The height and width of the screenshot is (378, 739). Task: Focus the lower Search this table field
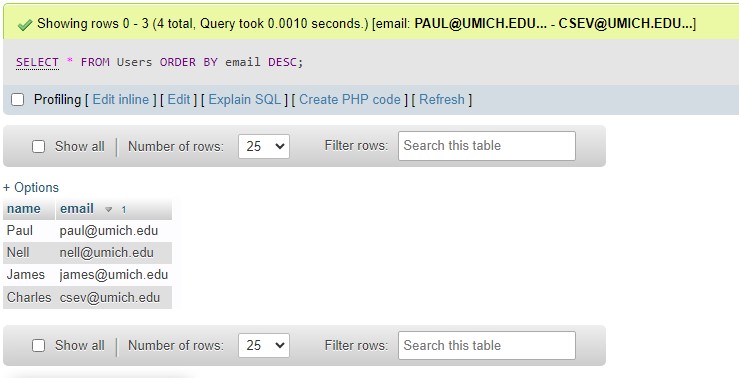(x=487, y=345)
